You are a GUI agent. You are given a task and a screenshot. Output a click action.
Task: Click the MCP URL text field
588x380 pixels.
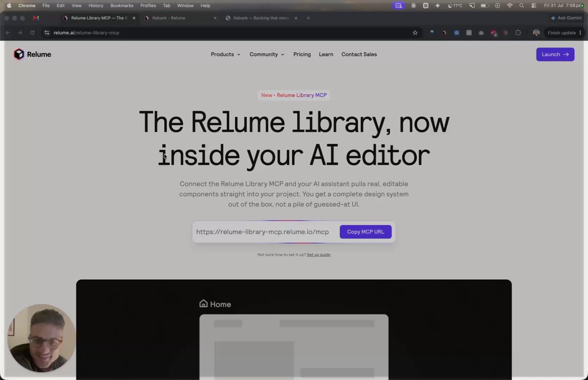click(263, 232)
